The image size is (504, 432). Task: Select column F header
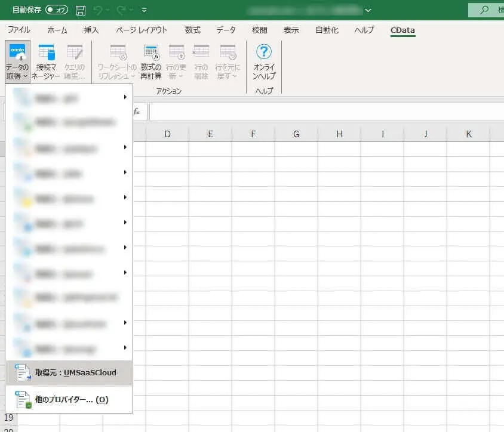coord(254,134)
